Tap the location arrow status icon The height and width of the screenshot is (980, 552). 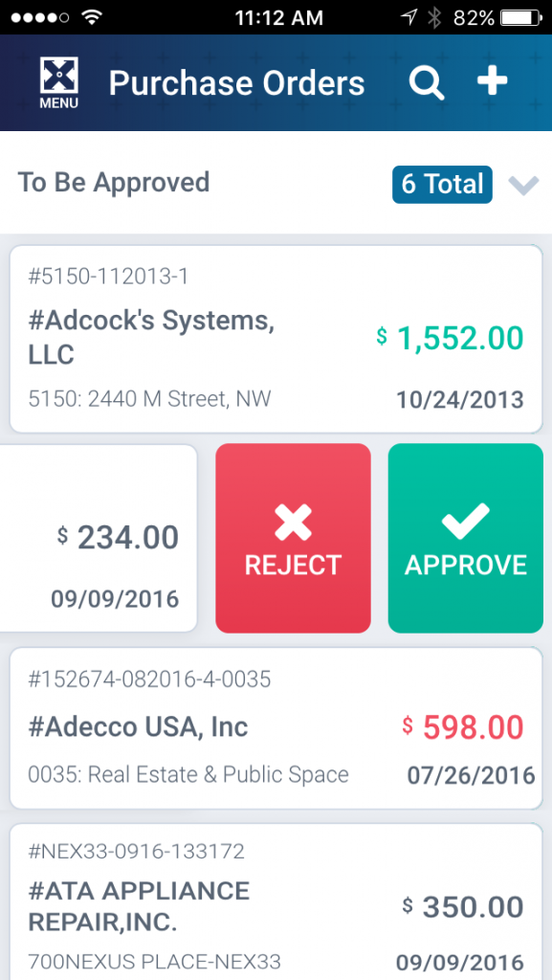click(x=408, y=17)
